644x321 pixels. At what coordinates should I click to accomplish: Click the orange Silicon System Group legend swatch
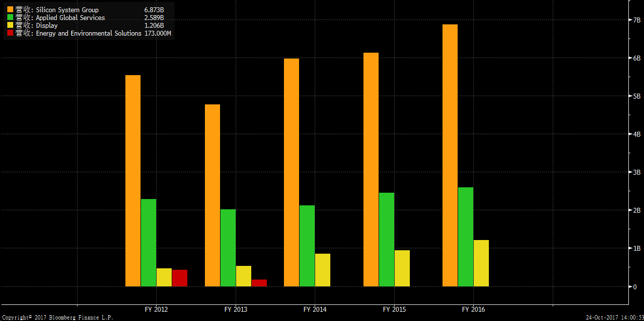tap(10, 10)
